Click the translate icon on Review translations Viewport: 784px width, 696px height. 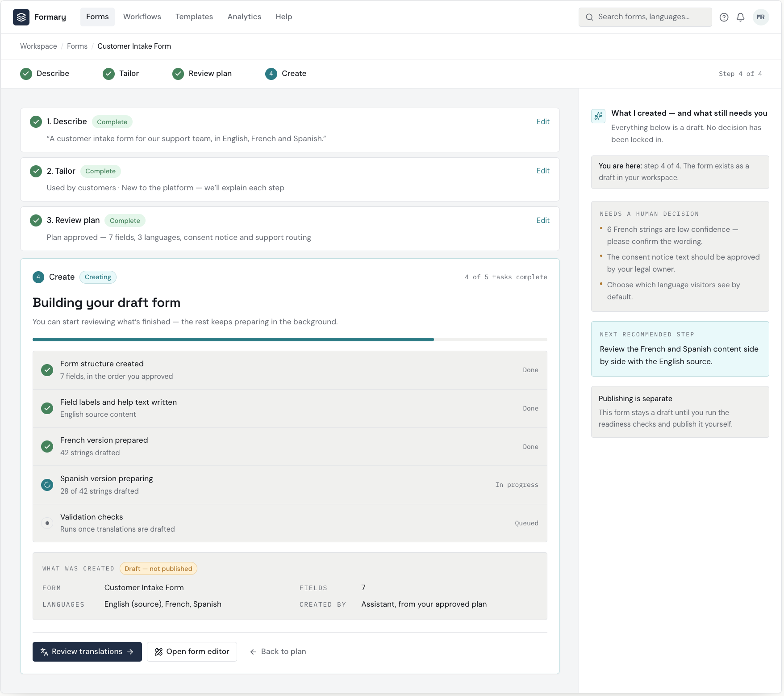(44, 652)
